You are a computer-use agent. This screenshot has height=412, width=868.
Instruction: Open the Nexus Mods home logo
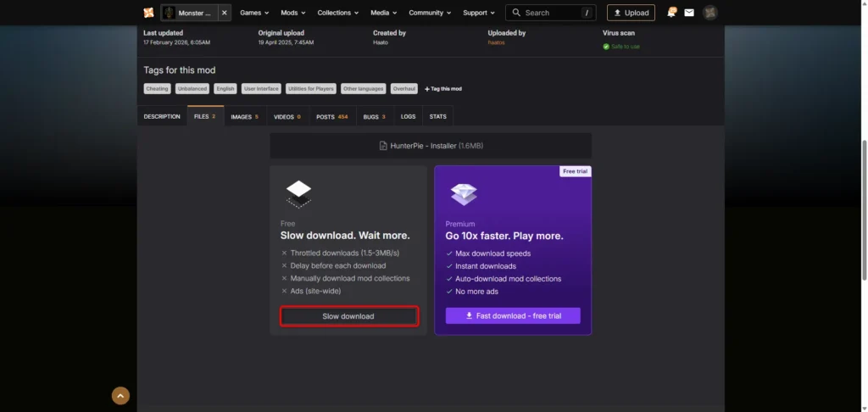[x=148, y=13]
